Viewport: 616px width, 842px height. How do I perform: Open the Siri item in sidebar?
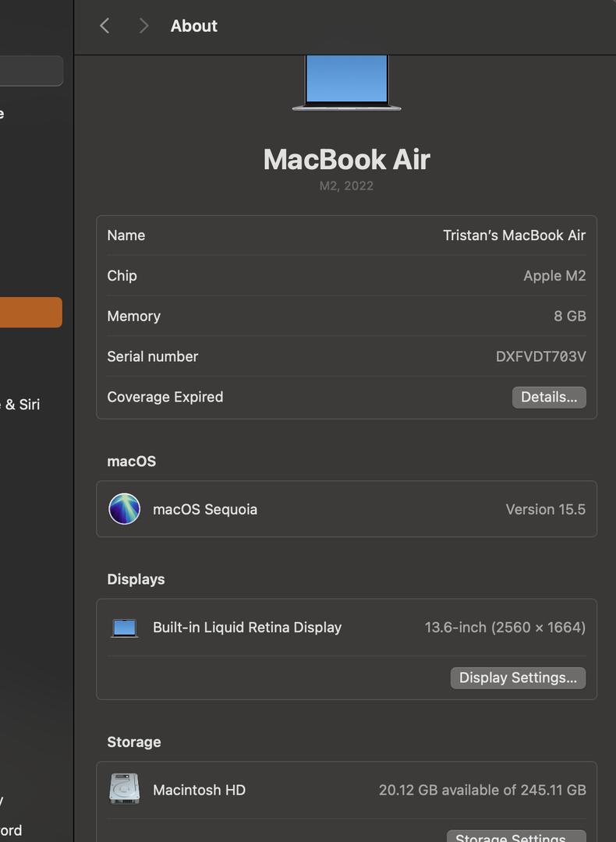coord(23,405)
